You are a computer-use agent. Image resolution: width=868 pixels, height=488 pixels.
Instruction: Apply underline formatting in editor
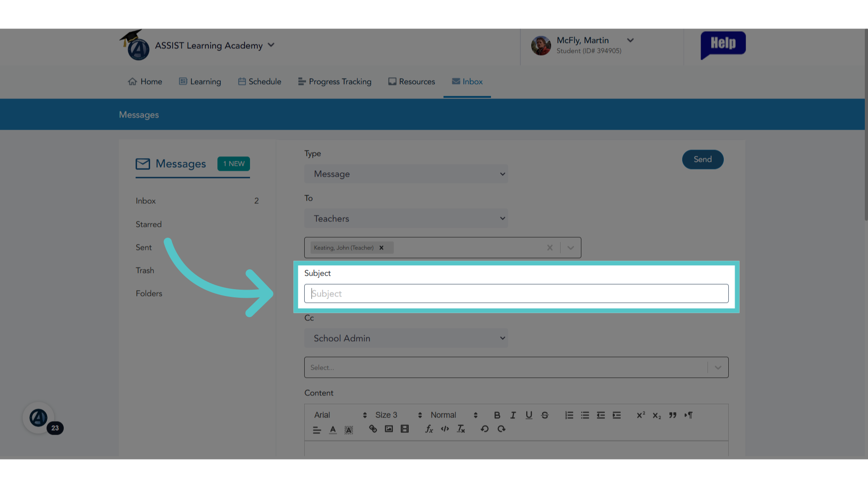pyautogui.click(x=529, y=415)
